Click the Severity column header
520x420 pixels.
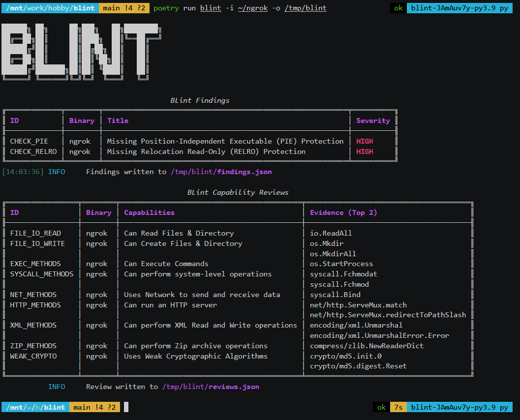[373, 120]
